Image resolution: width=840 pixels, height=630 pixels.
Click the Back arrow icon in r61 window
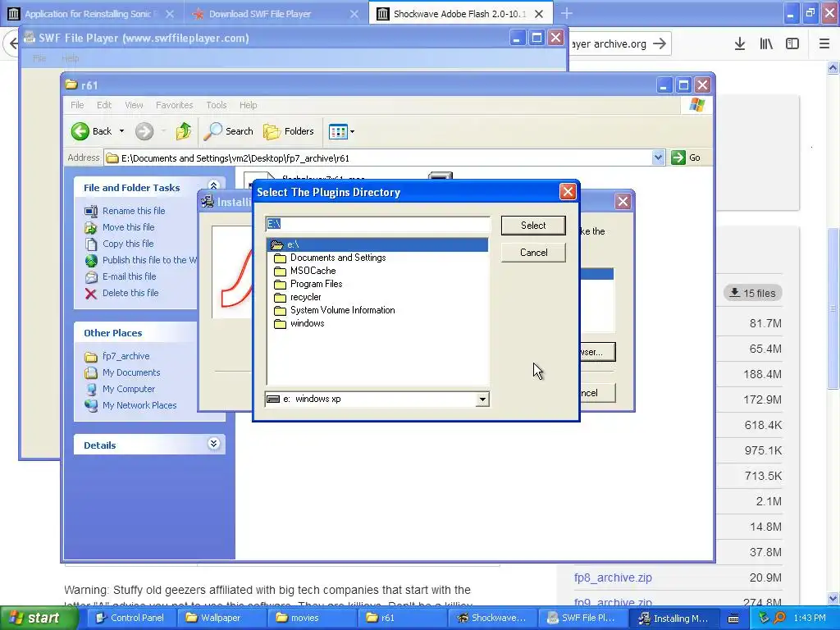pyautogui.click(x=80, y=131)
